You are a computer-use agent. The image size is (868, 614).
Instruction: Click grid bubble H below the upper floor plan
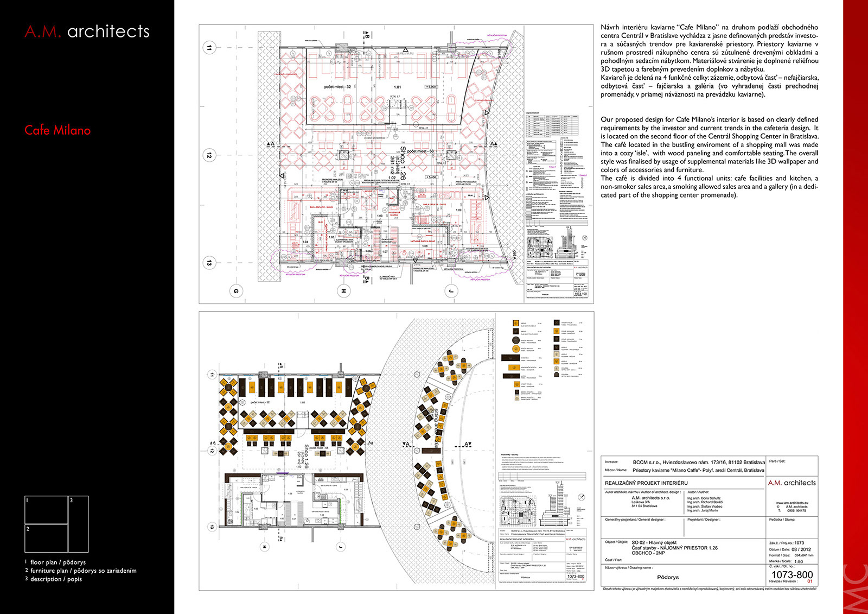coord(343,292)
